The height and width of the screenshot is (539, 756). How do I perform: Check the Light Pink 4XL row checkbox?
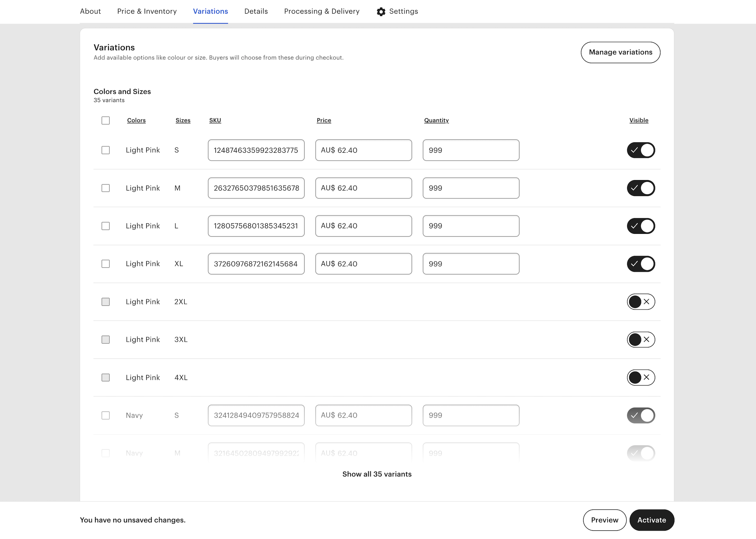[105, 377]
